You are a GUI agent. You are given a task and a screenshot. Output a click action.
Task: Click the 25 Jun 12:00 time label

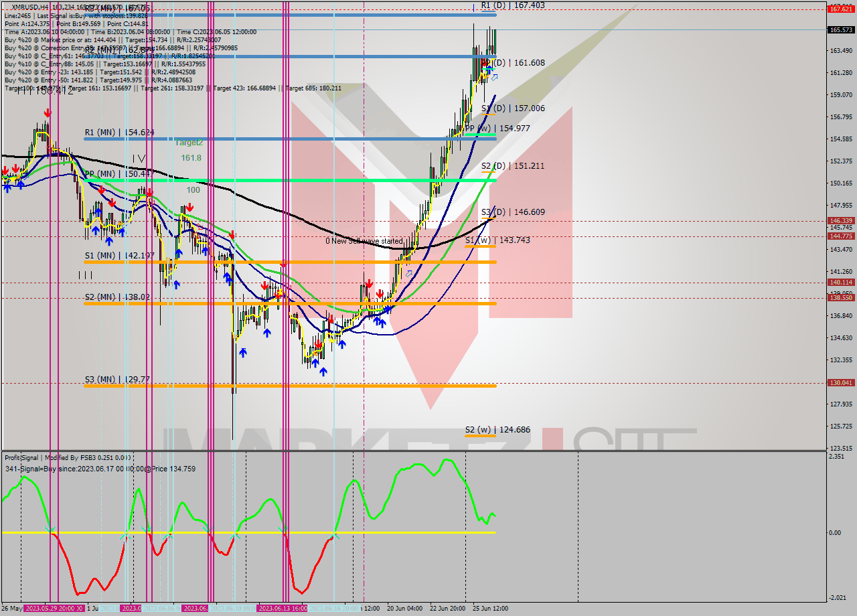[x=490, y=609]
